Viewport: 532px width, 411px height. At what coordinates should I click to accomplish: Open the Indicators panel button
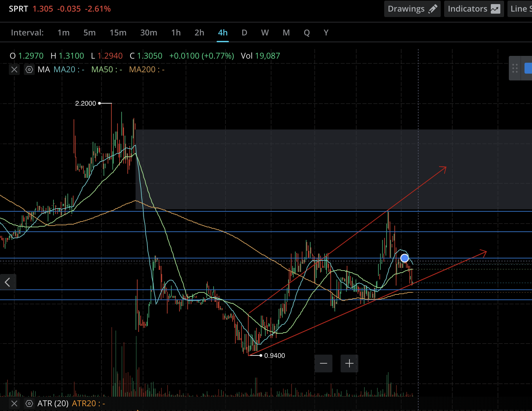474,9
